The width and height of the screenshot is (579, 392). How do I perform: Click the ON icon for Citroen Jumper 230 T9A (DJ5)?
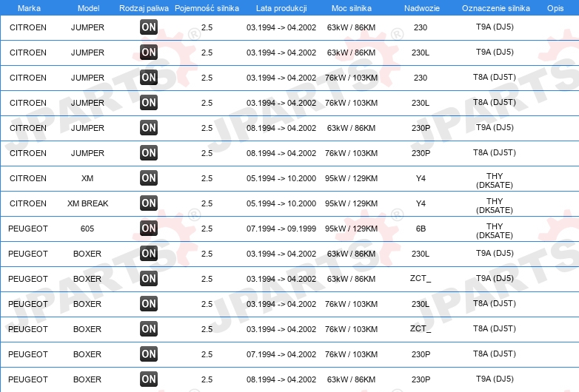pyautogui.click(x=149, y=27)
